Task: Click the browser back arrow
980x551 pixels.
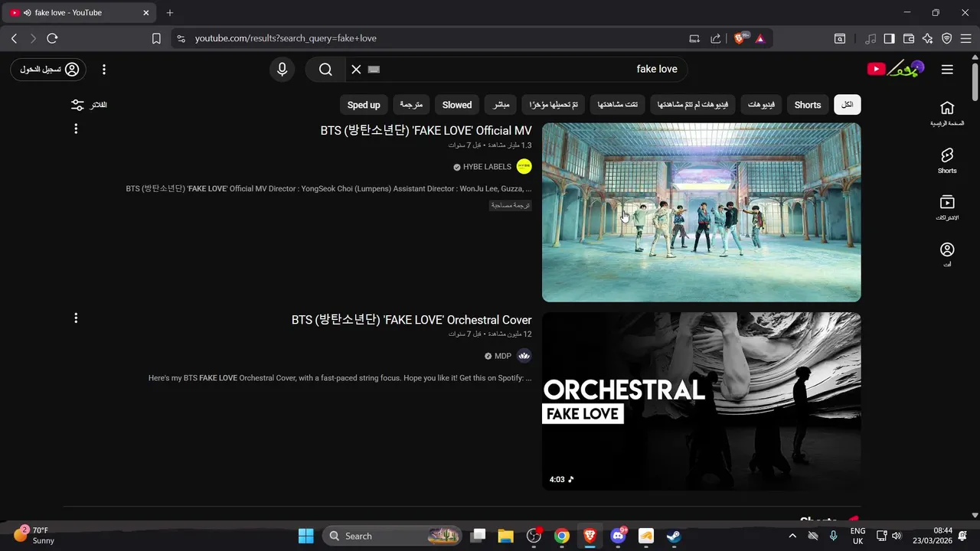Action: [14, 38]
